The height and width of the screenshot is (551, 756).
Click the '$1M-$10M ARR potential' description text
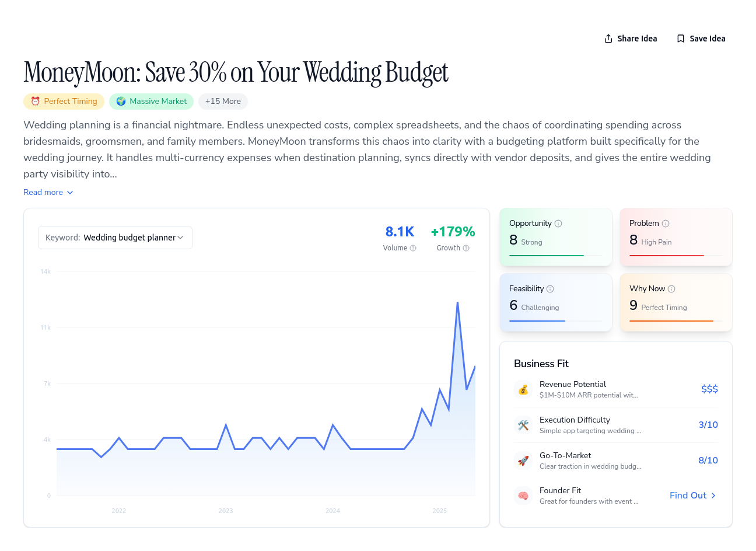pyautogui.click(x=589, y=395)
